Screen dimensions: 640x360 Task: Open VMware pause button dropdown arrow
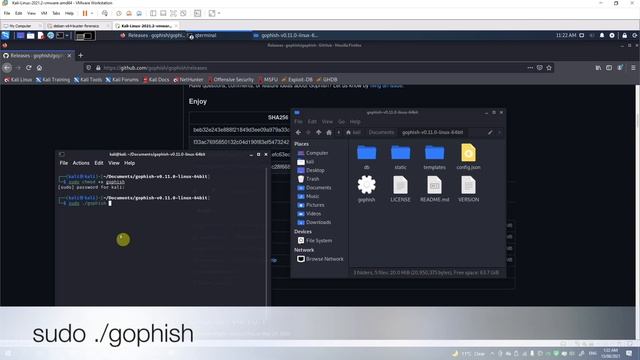92,13
